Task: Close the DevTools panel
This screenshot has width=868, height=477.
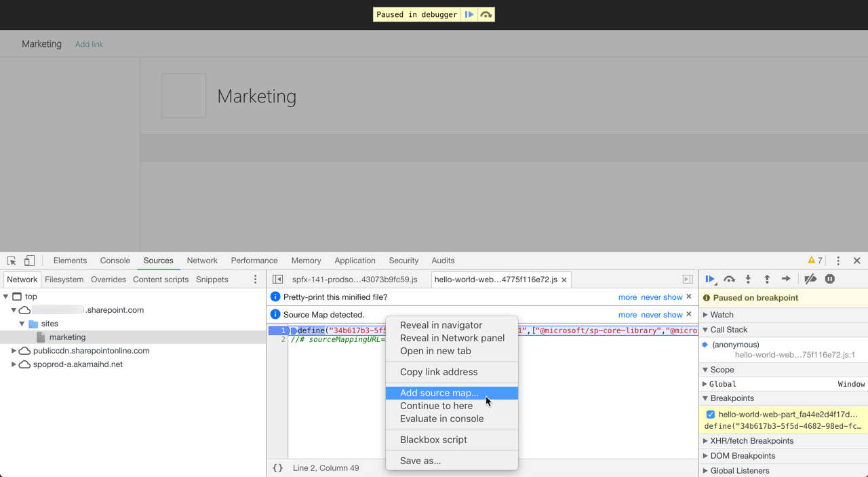Action: (x=857, y=261)
